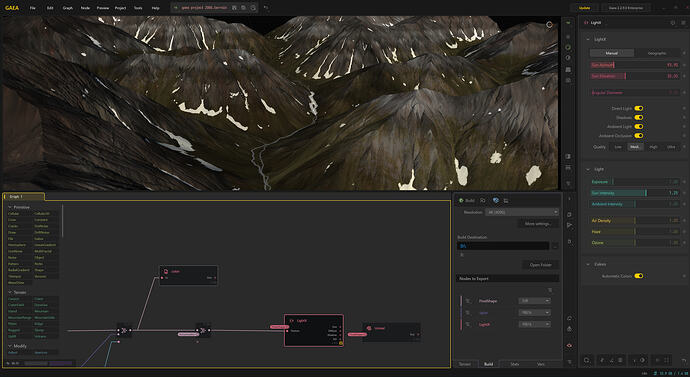
Task: Click the Update button in title bar
Action: [x=584, y=8]
